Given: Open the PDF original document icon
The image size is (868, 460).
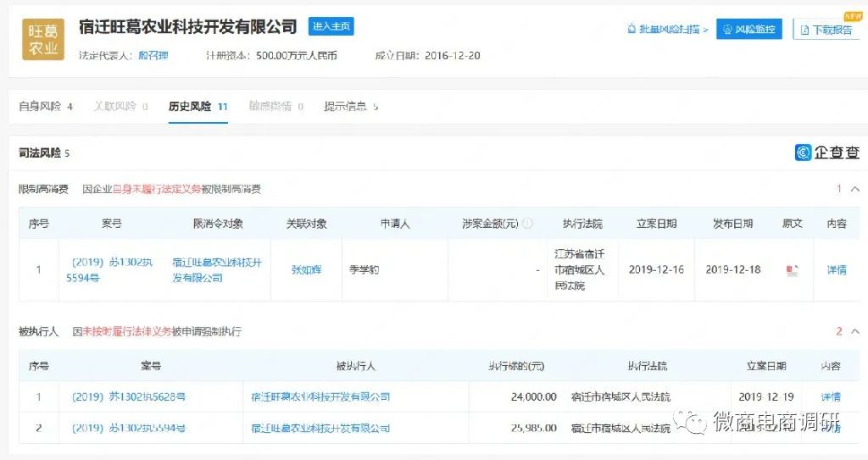Looking at the screenshot, I should (x=792, y=270).
